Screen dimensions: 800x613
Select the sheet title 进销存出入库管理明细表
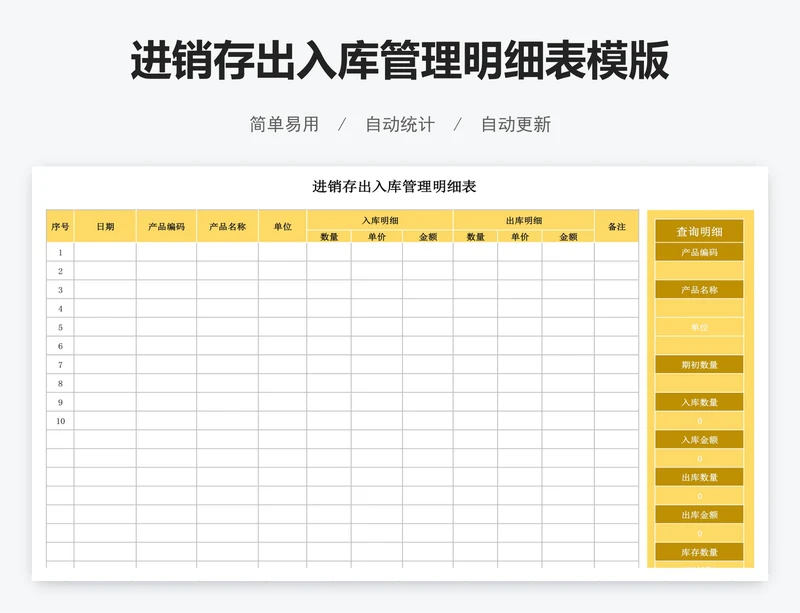394,186
